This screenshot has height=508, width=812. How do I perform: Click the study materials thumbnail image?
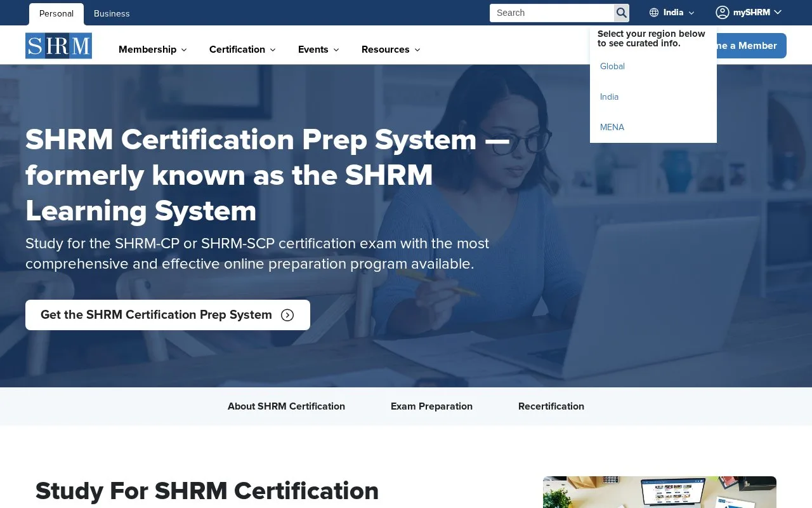point(660,492)
